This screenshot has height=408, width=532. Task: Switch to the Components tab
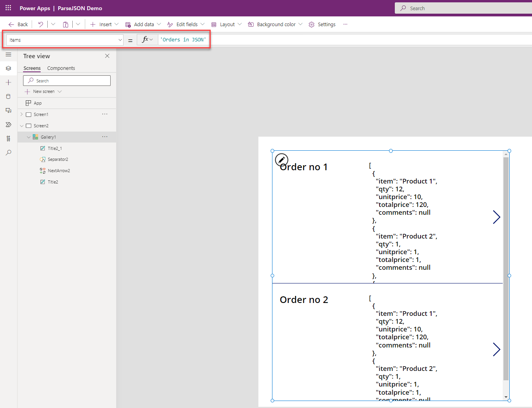(x=61, y=68)
